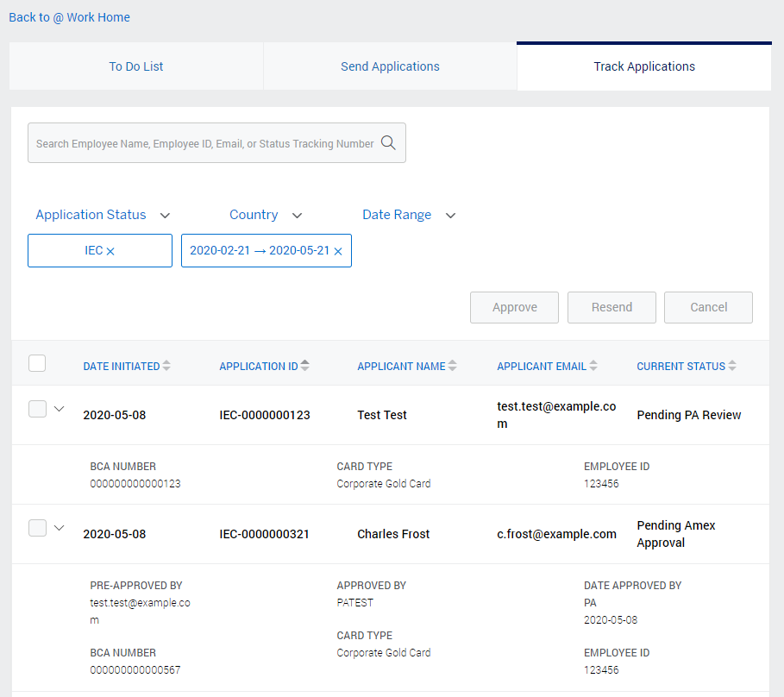Switch to the To Do List tab
The image size is (784, 697).
136,66
